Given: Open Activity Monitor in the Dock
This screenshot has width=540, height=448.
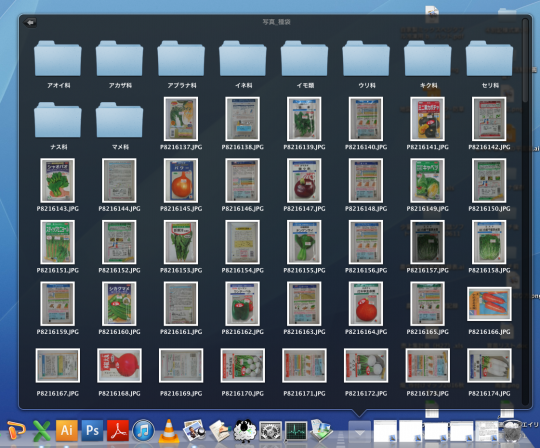Looking at the screenshot, I should [x=296, y=431].
